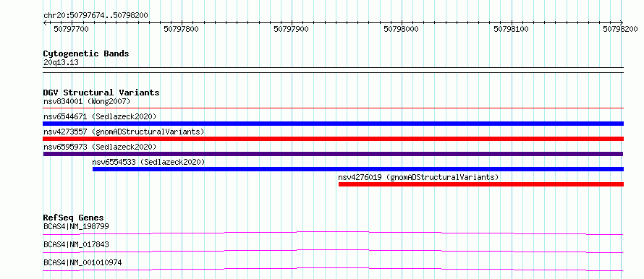This screenshot has height=279, width=644.
Task: Open nsv4273557 (gnomADStructuralVariants) label
Action: coord(124,132)
